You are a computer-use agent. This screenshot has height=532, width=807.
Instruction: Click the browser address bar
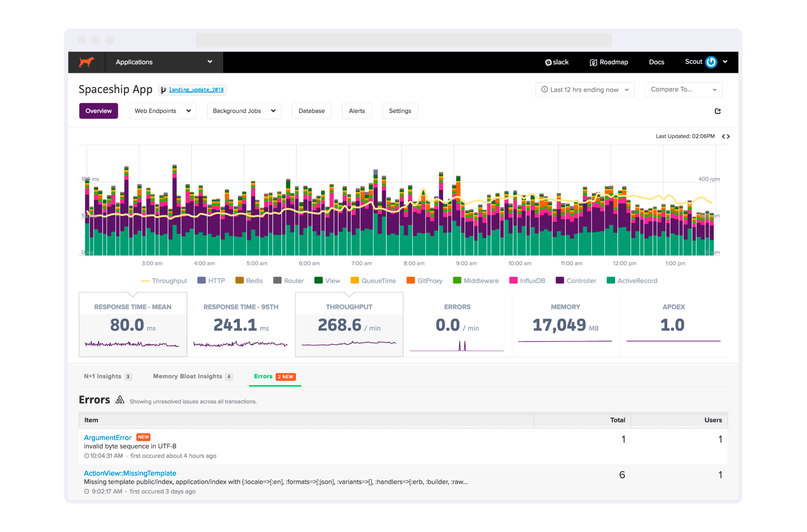[x=403, y=40]
